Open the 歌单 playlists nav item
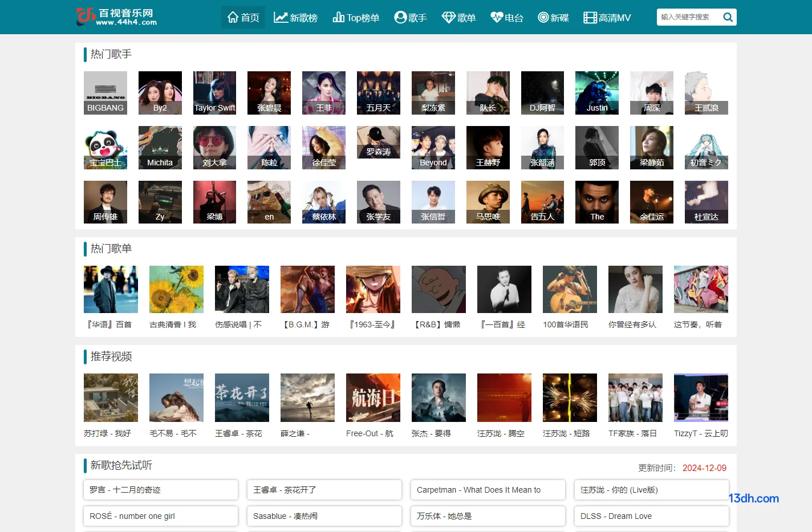 [459, 18]
